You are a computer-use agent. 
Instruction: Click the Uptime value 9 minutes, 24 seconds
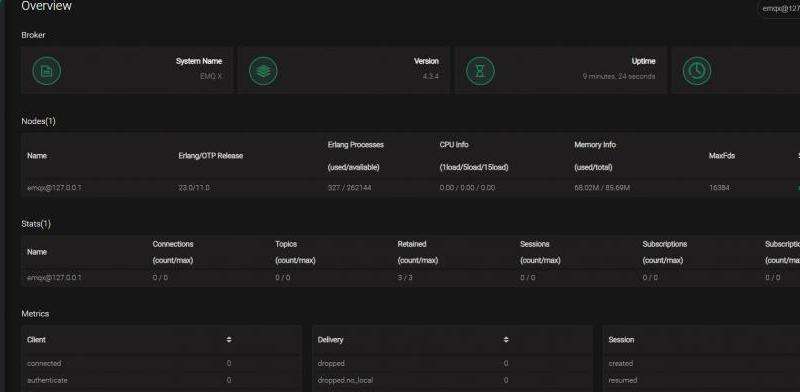click(x=619, y=76)
